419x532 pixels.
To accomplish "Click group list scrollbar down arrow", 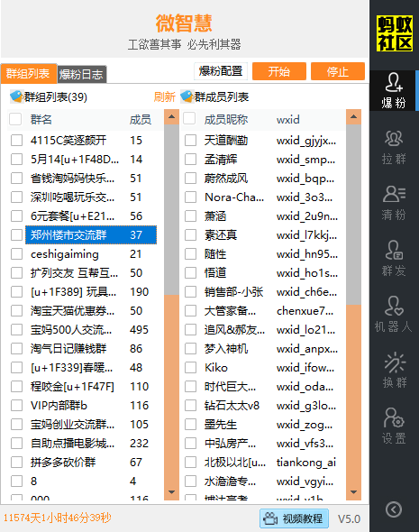I will point(171,492).
